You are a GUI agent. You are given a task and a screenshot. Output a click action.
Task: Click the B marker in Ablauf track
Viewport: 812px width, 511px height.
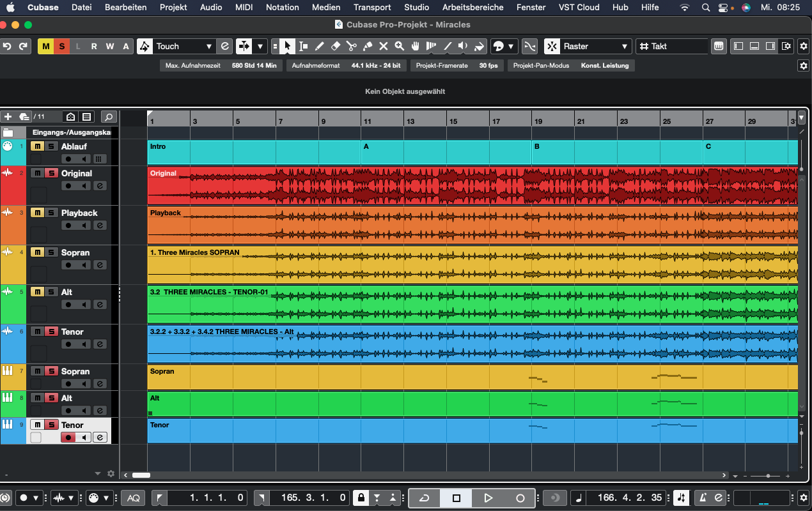point(537,147)
